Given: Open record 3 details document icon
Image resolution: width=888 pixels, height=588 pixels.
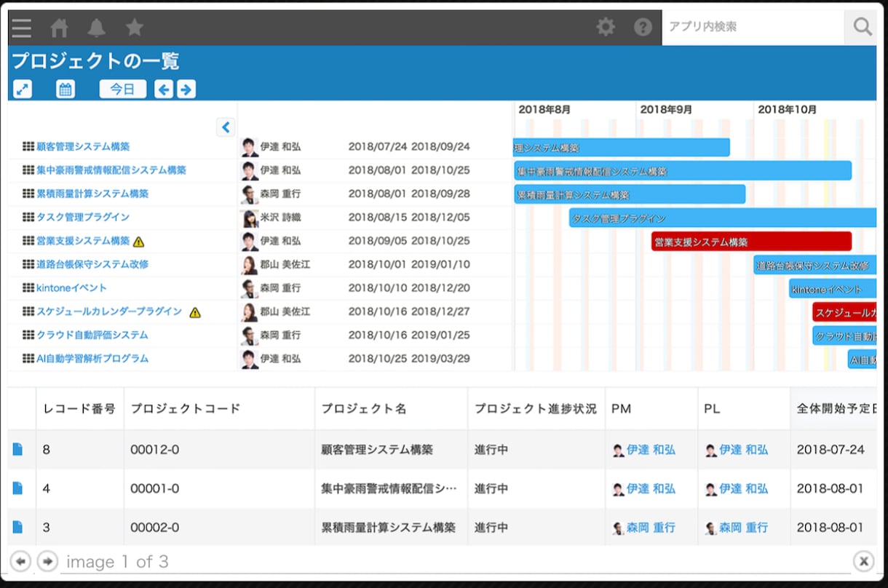Looking at the screenshot, I should pos(17,527).
